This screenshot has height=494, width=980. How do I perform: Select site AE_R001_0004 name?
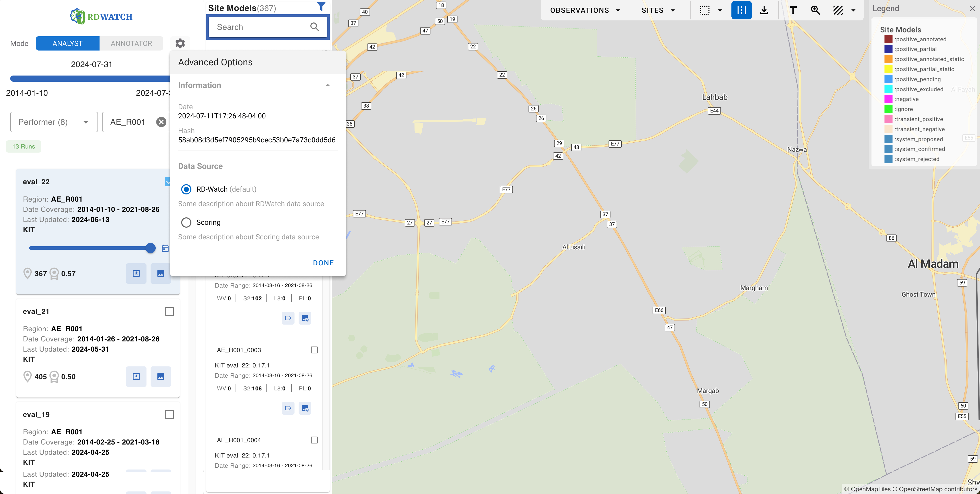(239, 440)
